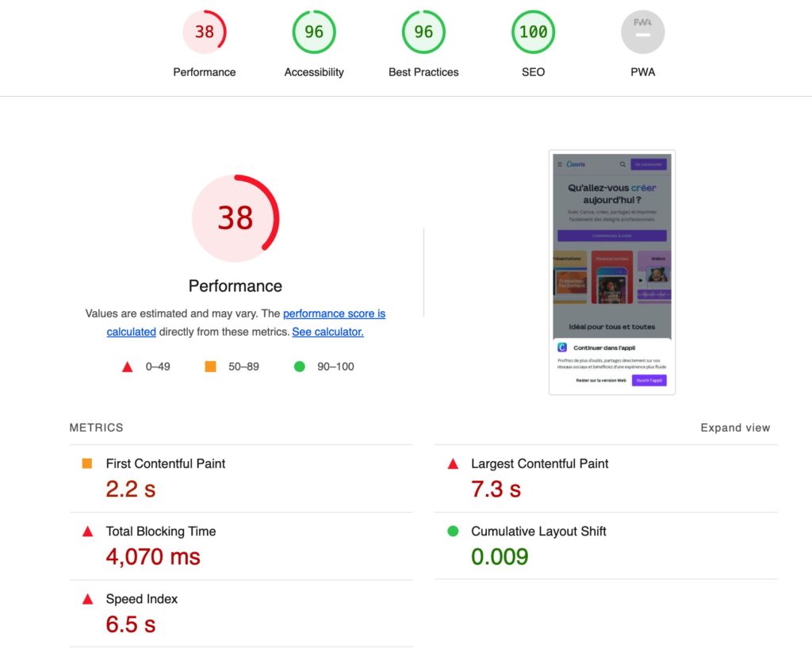Jump to the Accessibility category label
The width and height of the screenshot is (812, 649).
[x=314, y=72]
